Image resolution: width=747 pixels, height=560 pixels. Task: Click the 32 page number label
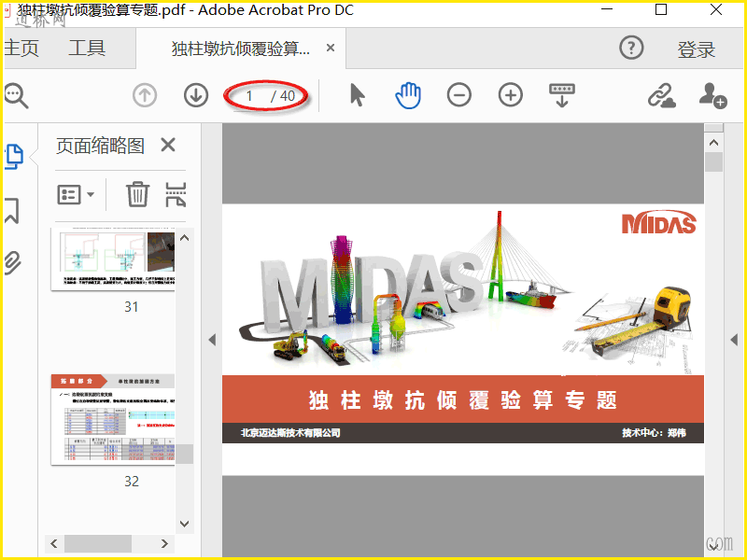[x=132, y=481]
